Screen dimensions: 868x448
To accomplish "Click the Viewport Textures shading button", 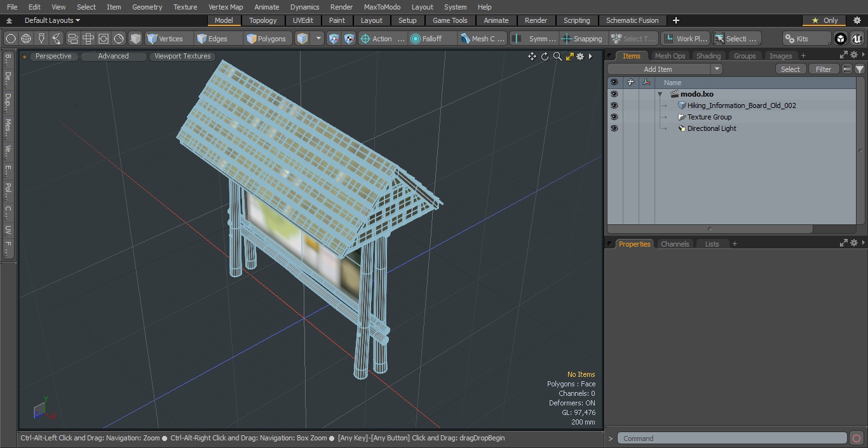I will pyautogui.click(x=182, y=57).
